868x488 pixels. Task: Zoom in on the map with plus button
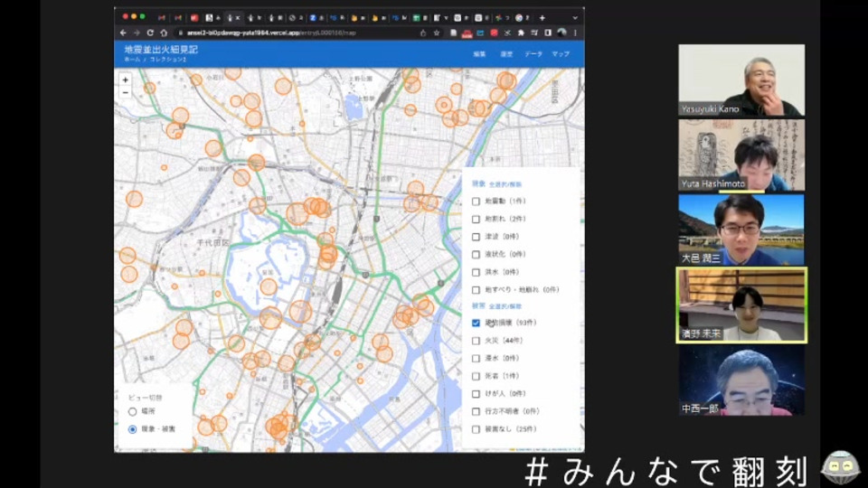tap(125, 80)
